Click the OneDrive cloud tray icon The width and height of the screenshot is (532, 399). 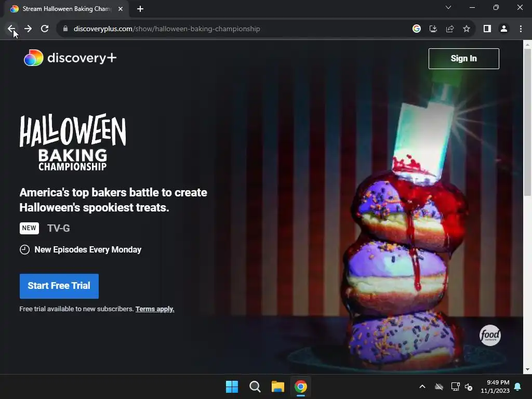pos(439,387)
